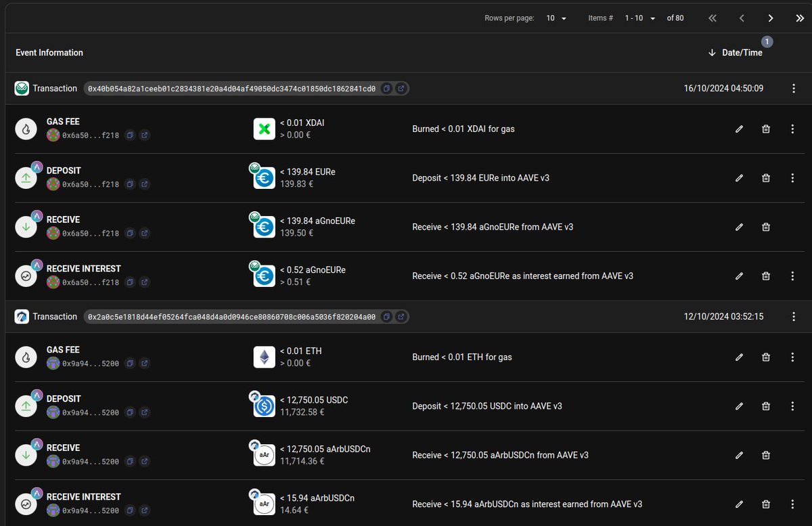Edit the Deposit USDC event
812x526 pixels.
point(739,406)
